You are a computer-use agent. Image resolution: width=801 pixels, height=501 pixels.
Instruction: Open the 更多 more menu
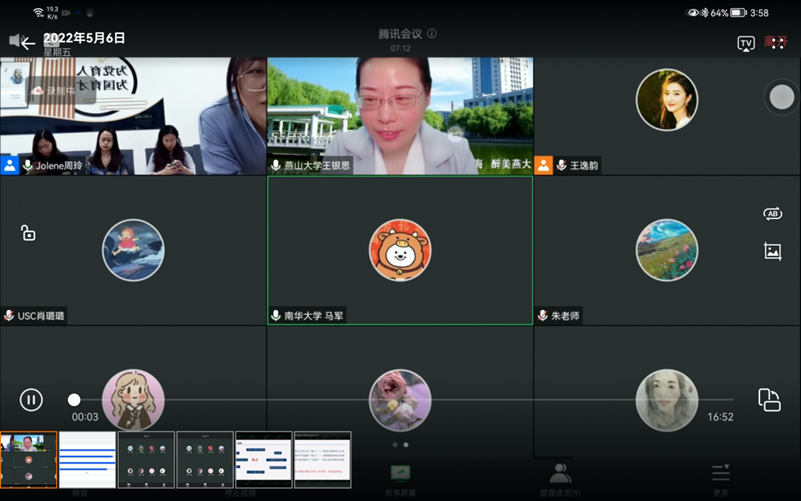720,477
